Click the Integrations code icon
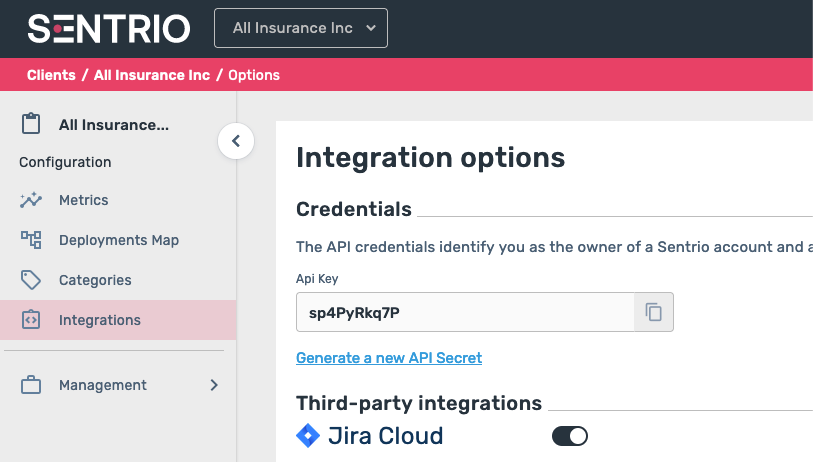 [31, 320]
